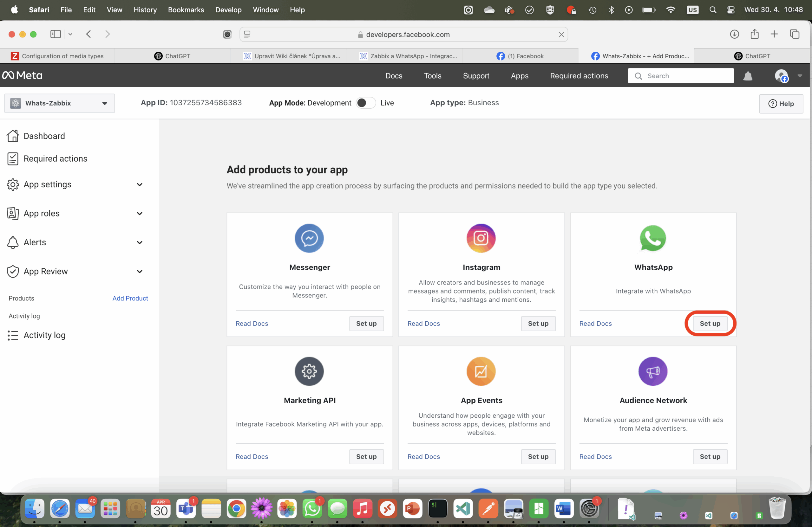
Task: Click the Meta search field
Action: 680,76
